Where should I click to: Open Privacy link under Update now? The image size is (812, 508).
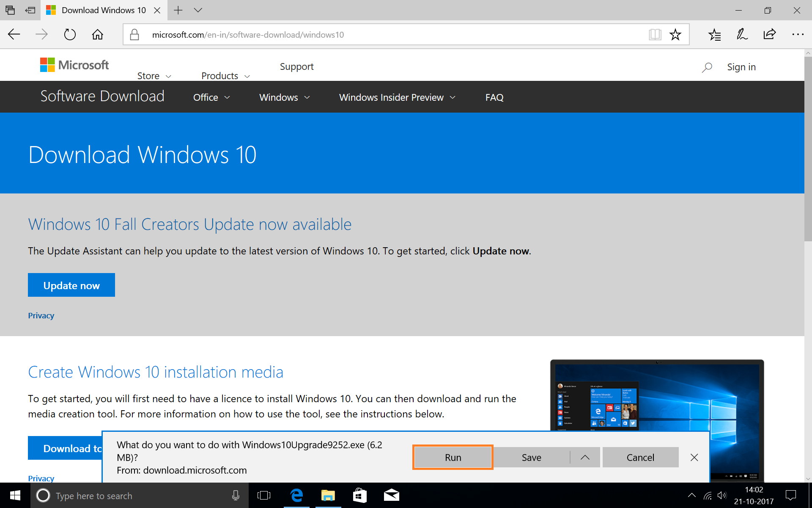click(x=41, y=315)
